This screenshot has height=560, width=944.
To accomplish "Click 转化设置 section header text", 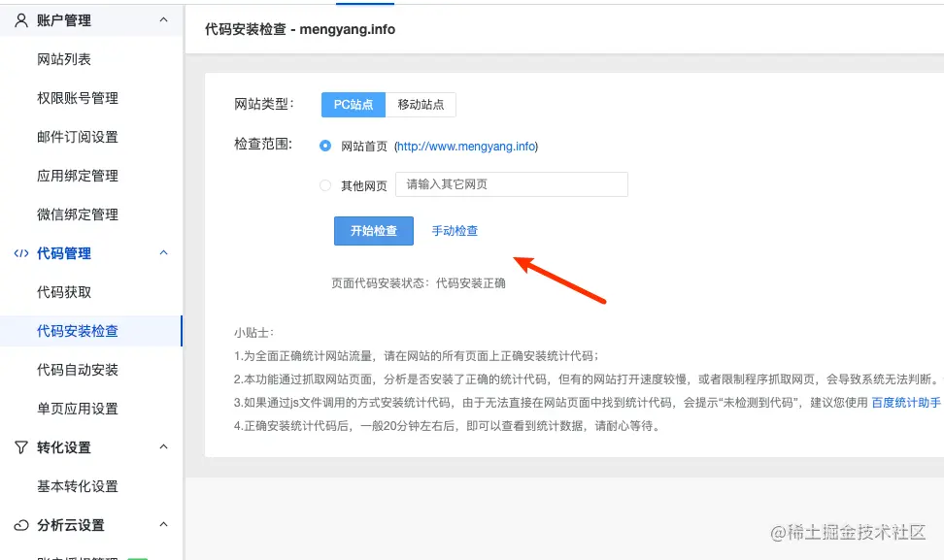I will tap(64, 447).
